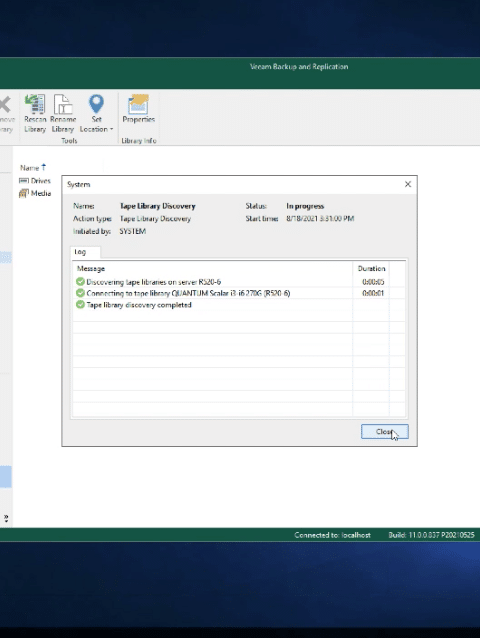Open library Properties in the ribbon
Screen dimensions: 480x638
coord(138,109)
